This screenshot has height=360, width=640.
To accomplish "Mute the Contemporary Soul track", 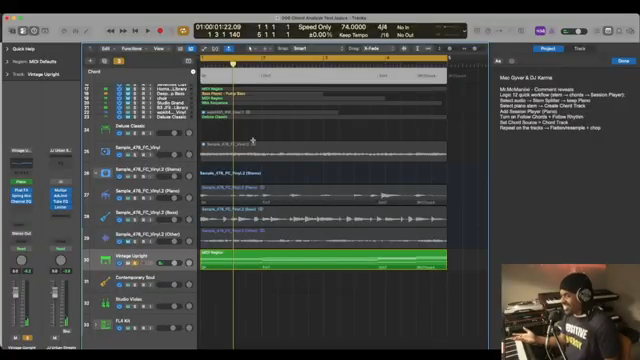I will (x=128, y=285).
